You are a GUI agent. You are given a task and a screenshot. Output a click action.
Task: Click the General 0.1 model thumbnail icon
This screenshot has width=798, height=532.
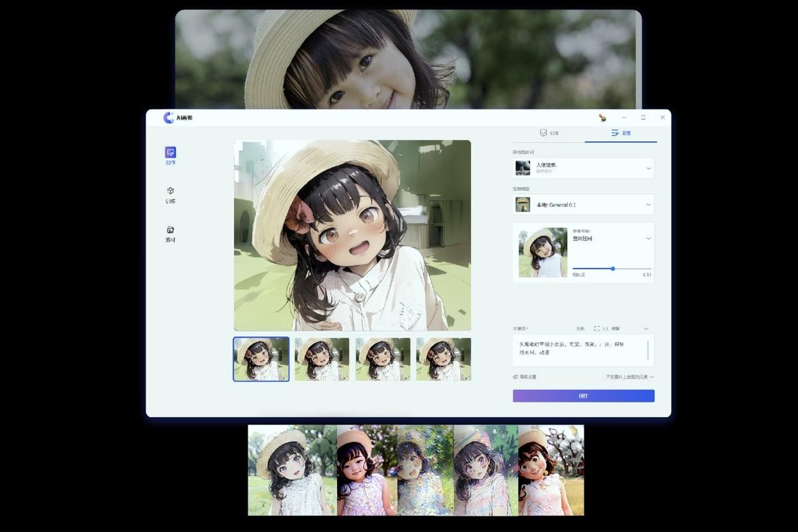pos(523,204)
